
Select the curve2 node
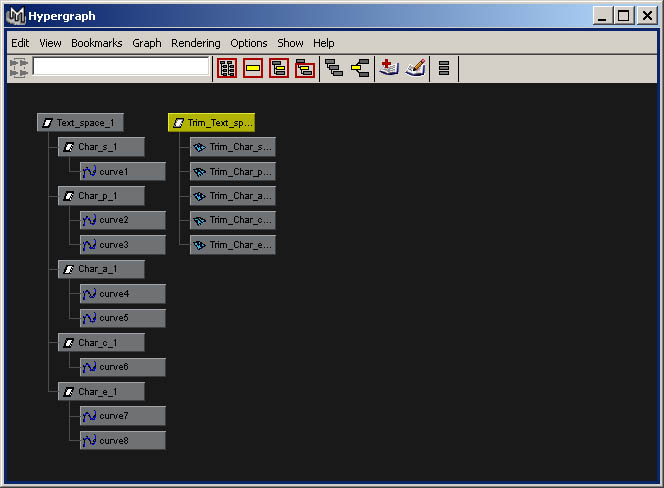click(x=123, y=220)
